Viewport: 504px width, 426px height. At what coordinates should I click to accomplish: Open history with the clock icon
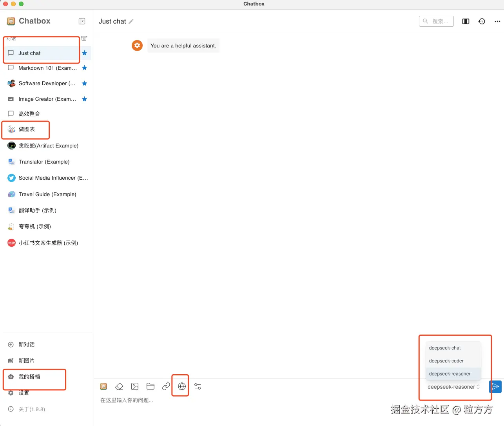coord(482,22)
